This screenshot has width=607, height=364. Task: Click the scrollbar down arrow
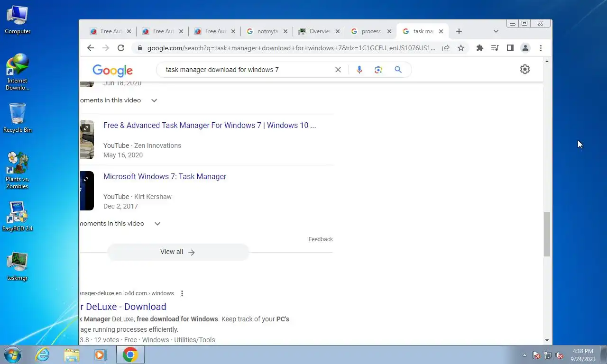coord(547,340)
